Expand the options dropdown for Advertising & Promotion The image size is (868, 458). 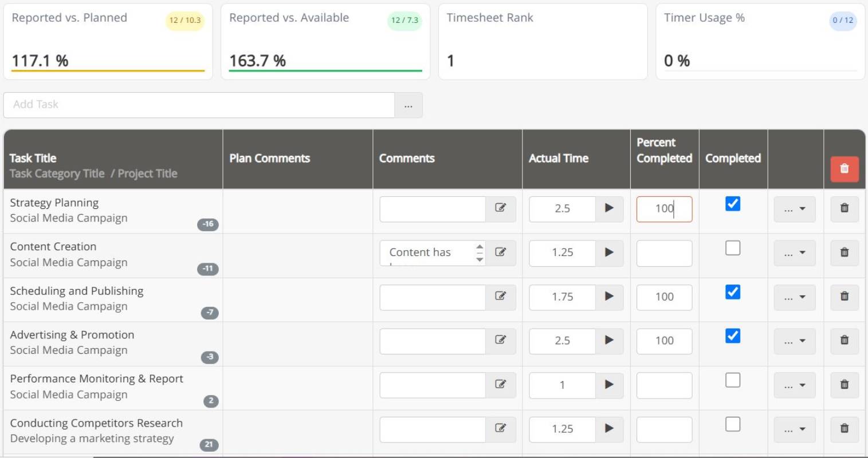click(795, 341)
